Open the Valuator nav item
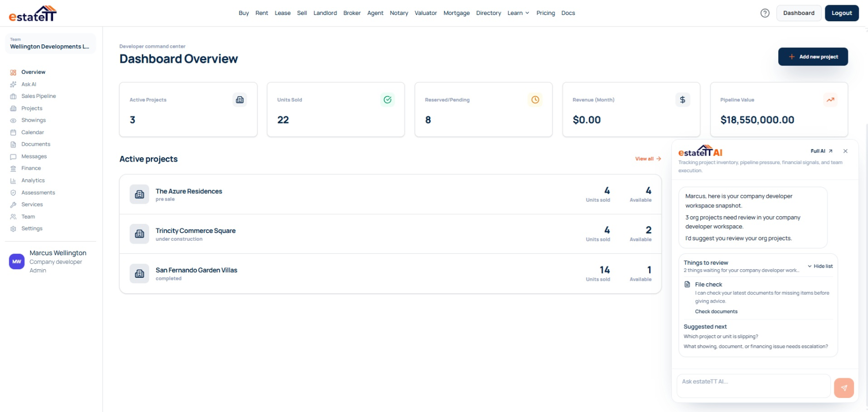This screenshot has width=868, height=412. coord(426,13)
